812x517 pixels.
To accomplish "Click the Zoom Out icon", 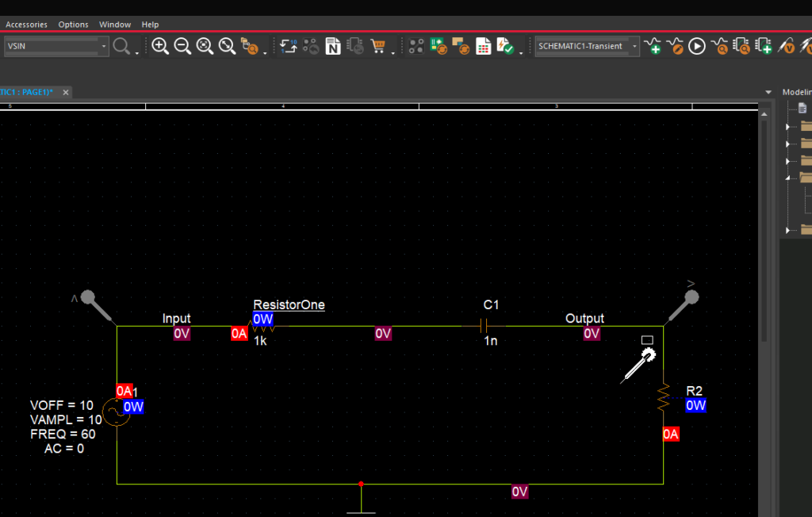I will click(x=182, y=46).
